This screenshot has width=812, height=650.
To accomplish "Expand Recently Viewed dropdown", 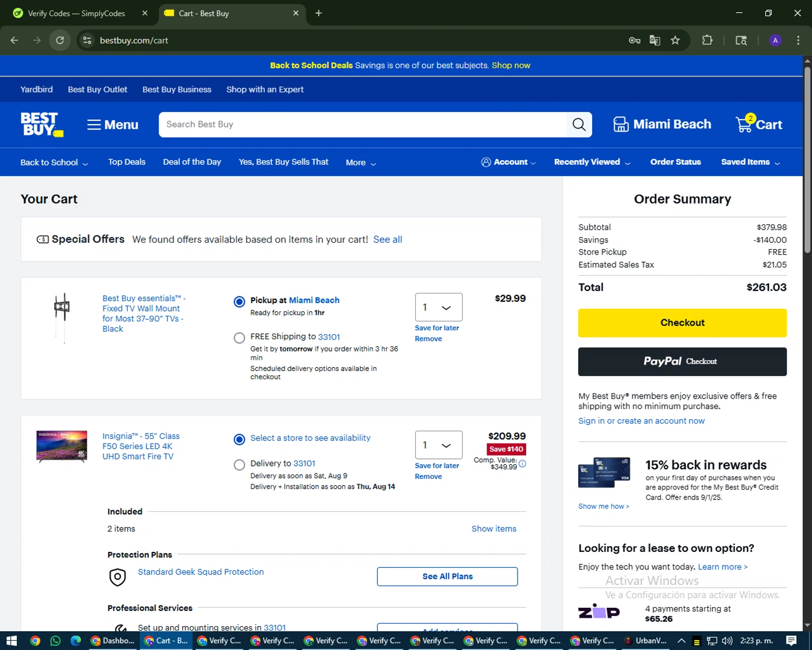I will pyautogui.click(x=592, y=162).
